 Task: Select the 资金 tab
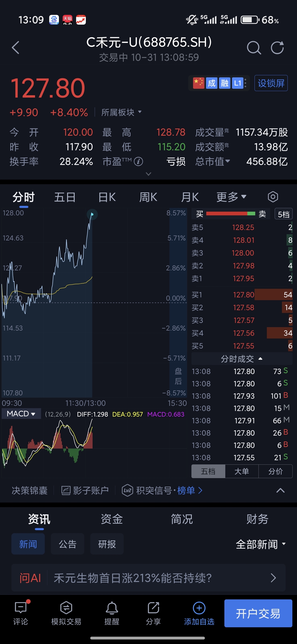112,519
